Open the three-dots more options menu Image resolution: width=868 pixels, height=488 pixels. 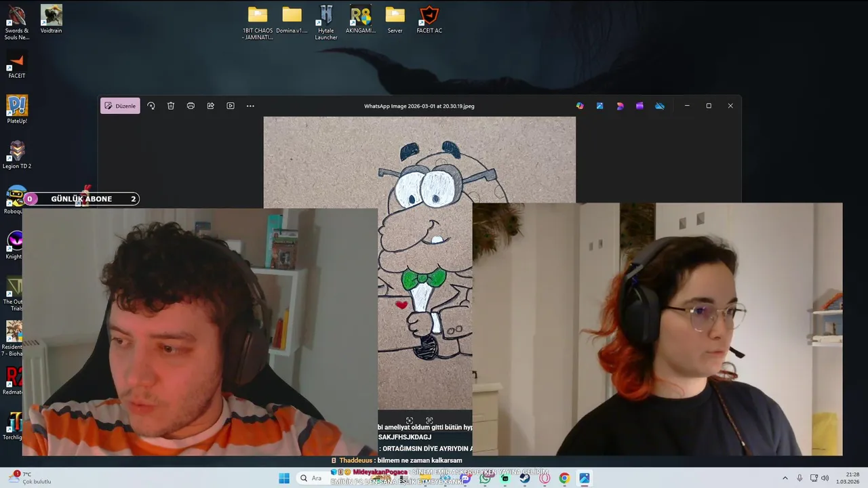pyautogui.click(x=250, y=106)
